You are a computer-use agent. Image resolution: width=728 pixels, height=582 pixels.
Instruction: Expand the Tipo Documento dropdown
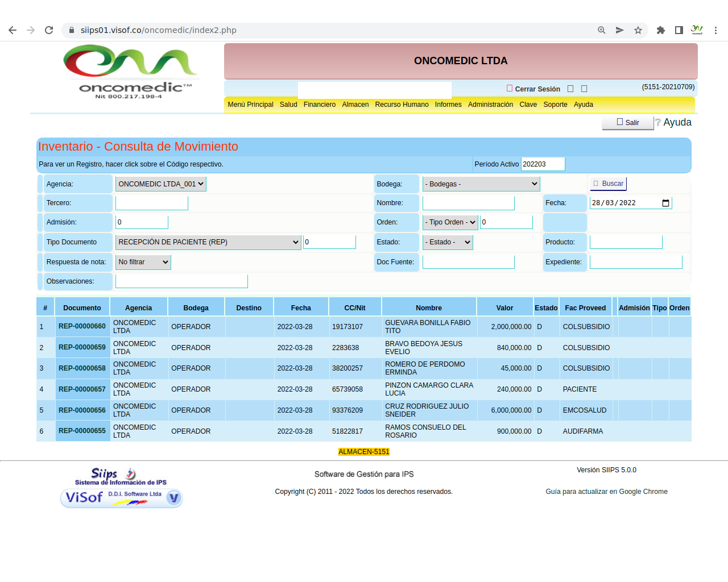click(208, 242)
